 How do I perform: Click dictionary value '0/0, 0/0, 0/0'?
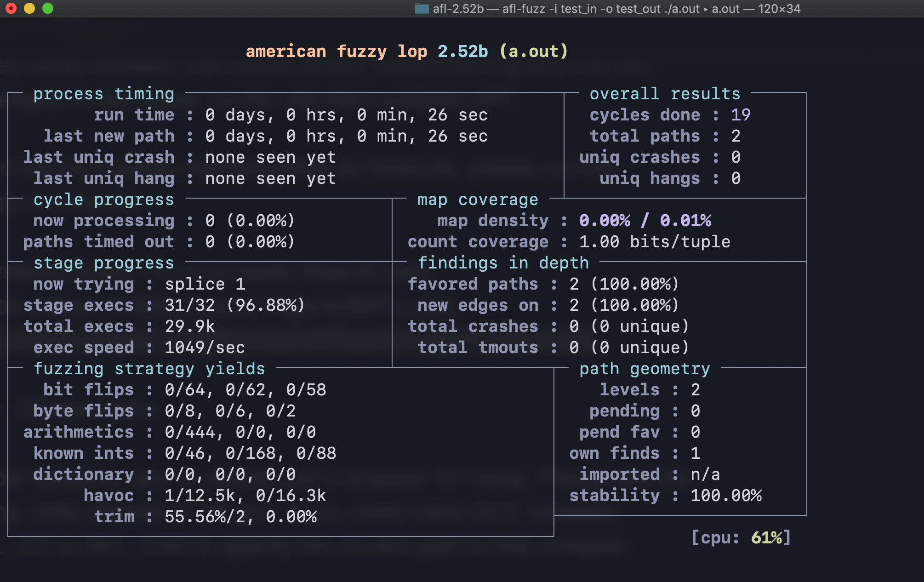(x=230, y=474)
